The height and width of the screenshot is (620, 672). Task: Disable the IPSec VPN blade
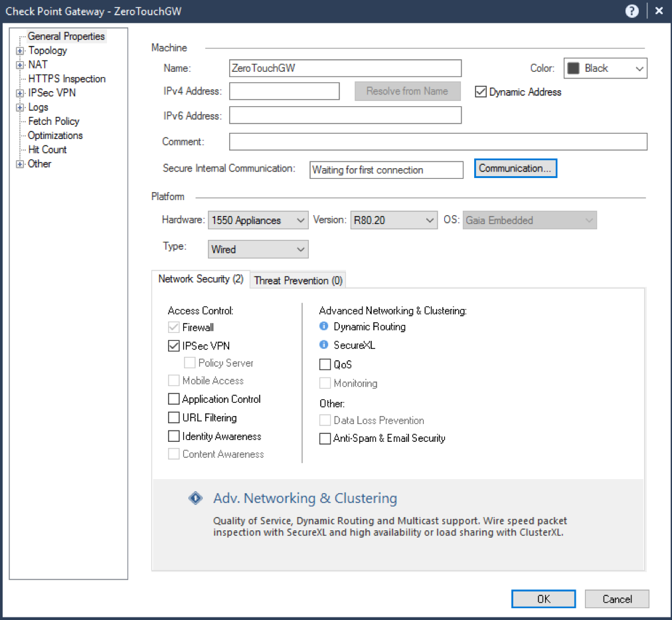click(x=173, y=345)
